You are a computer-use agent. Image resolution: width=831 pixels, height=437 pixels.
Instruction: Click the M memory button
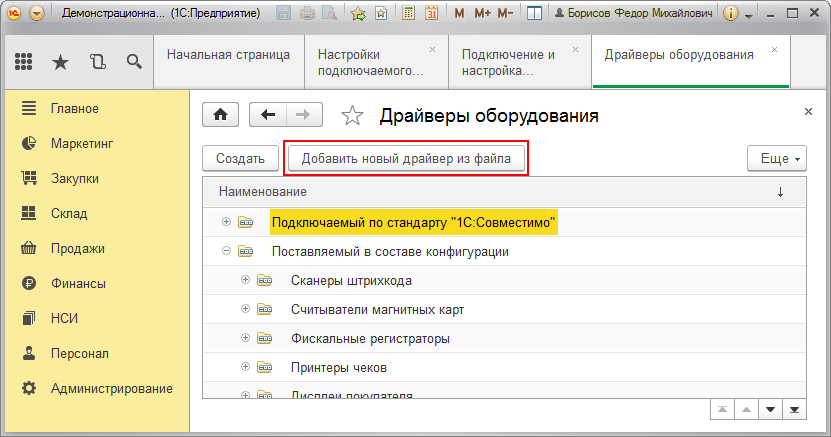tap(459, 13)
